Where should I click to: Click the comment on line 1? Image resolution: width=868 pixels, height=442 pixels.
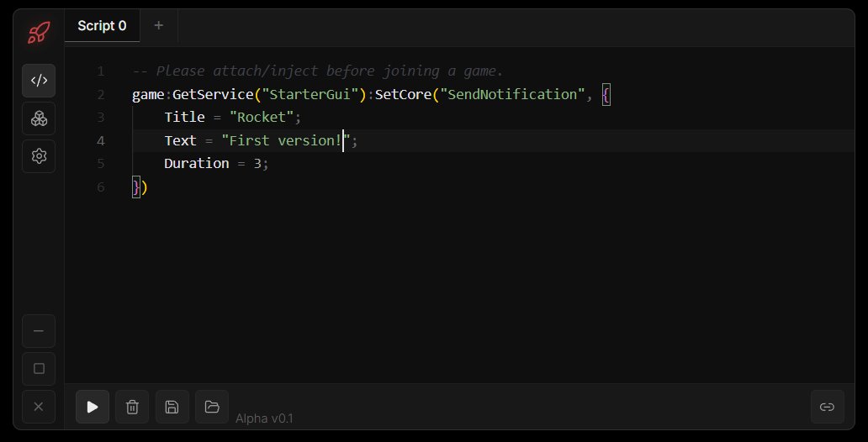[x=317, y=71]
